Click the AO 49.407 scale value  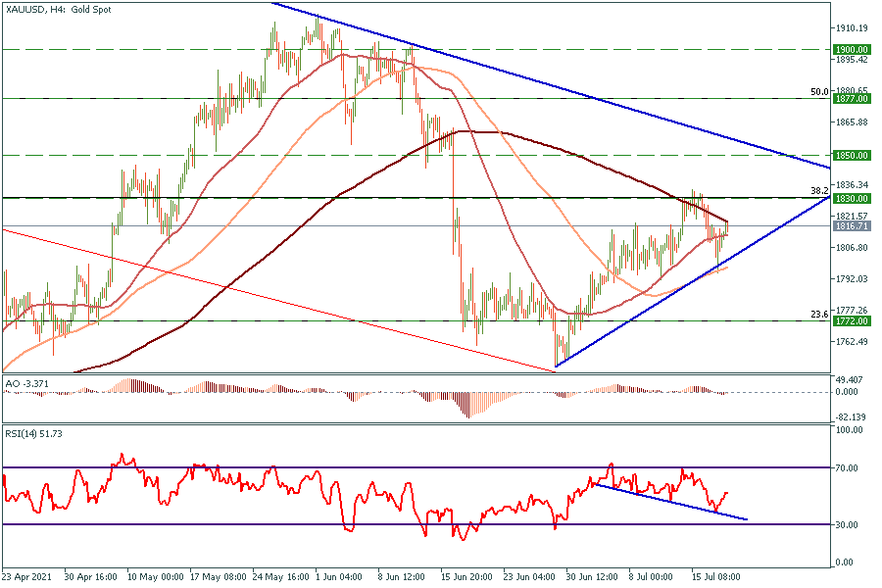(849, 379)
